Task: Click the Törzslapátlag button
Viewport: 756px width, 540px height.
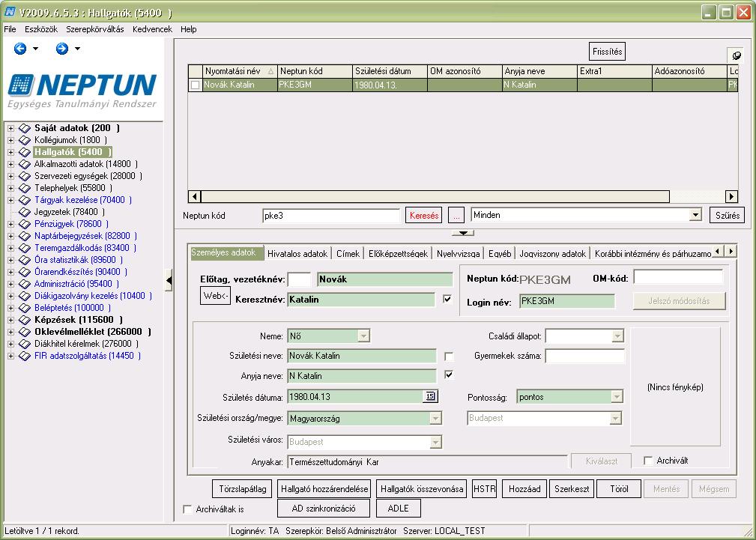Action: [243, 489]
